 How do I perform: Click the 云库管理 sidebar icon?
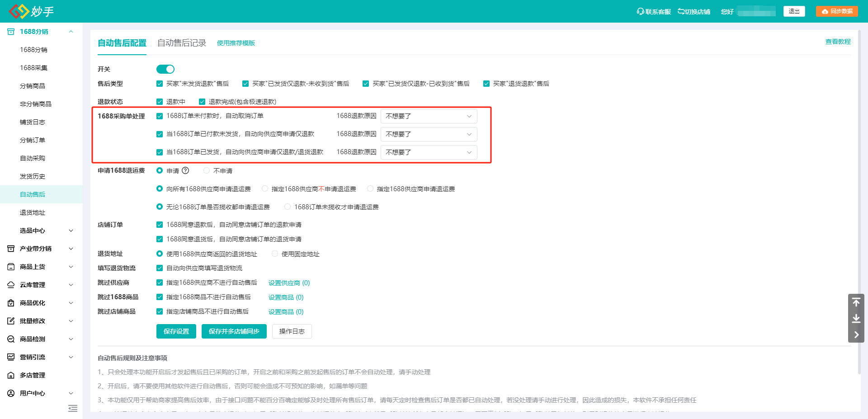tap(11, 285)
